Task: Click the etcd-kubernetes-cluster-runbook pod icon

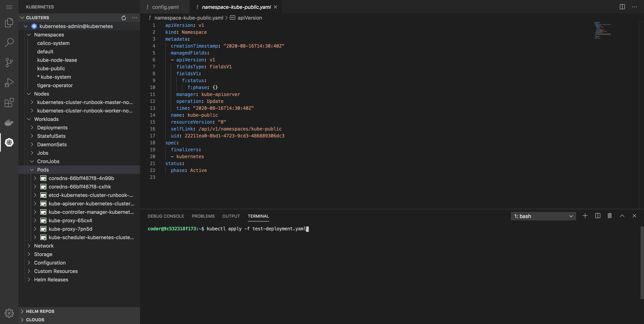Action: point(44,195)
